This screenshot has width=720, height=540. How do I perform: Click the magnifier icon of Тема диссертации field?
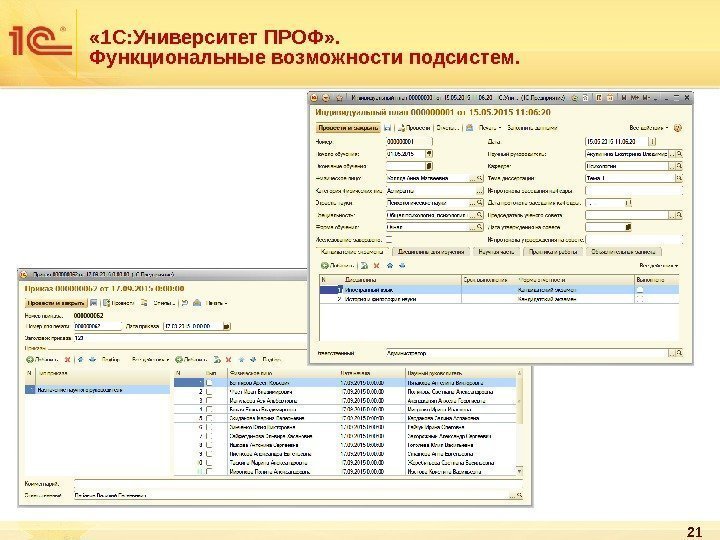[679, 178]
